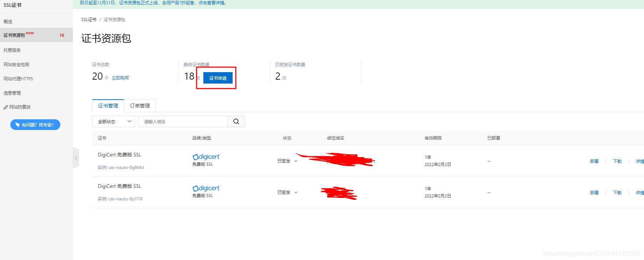Focus the 请输入域名 search field
The height and width of the screenshot is (260, 644).
coord(183,121)
